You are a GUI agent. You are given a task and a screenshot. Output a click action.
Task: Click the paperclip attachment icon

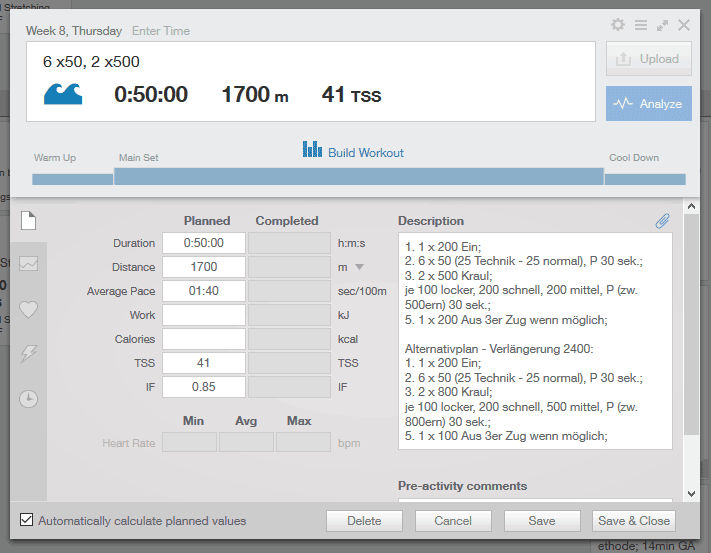pyautogui.click(x=662, y=221)
